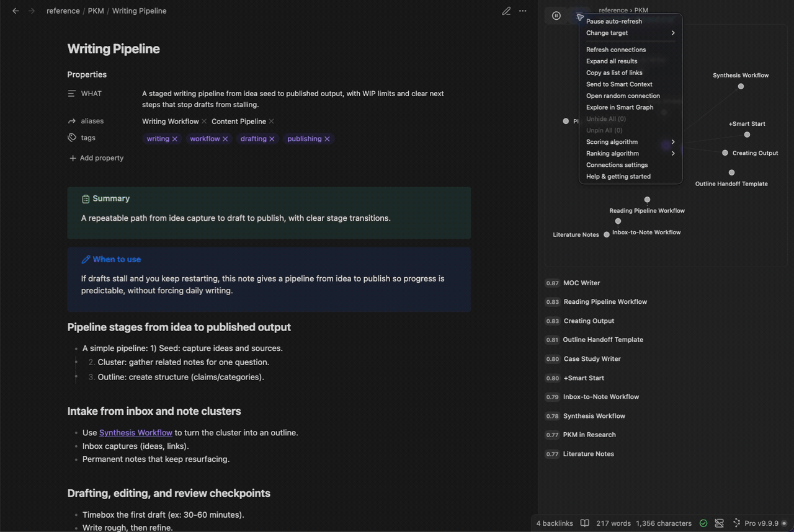
Task: Remove the Content Pipeline alias
Action: [x=272, y=122]
